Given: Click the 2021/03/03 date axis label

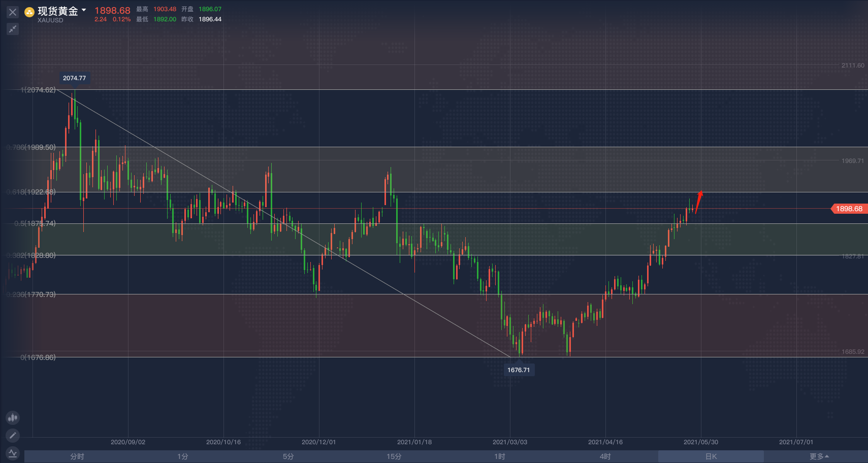Looking at the screenshot, I should pos(510,442).
